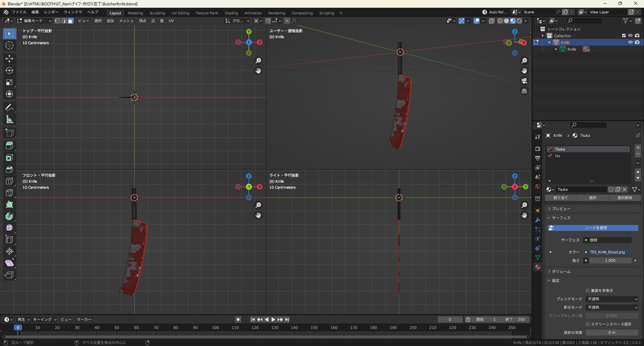Image resolution: width=644 pixels, height=346 pixels.
Task: Activate the Rotate tool
Action: 9,70
